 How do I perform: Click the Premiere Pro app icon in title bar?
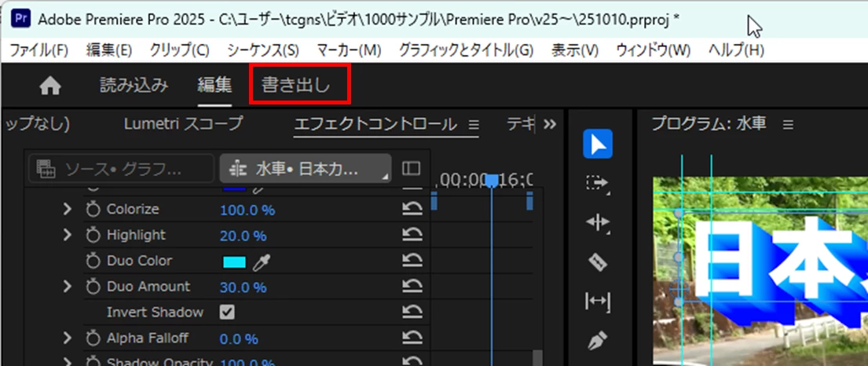[x=20, y=19]
